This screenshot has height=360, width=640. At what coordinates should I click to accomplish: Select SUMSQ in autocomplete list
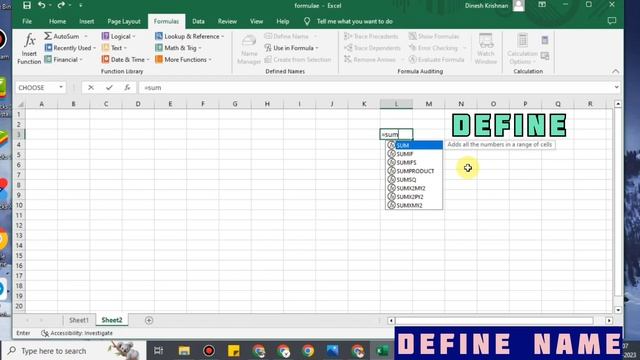[414, 180]
